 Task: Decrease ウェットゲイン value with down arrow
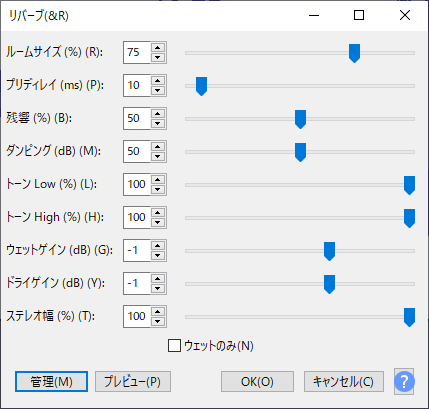point(158,255)
